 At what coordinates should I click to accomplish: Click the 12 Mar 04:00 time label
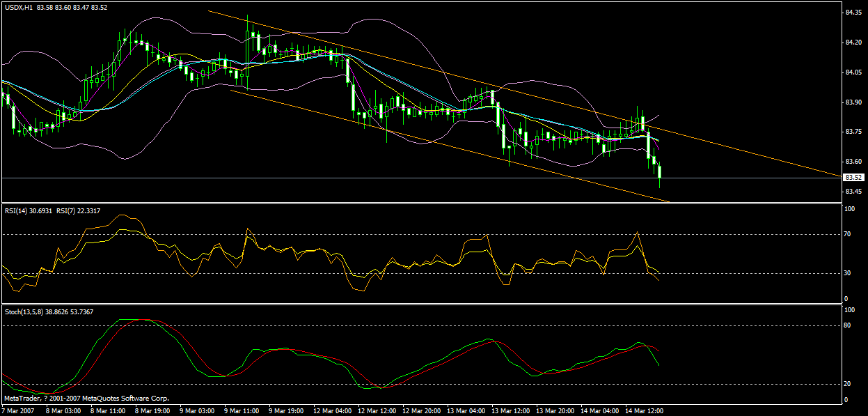(331, 411)
